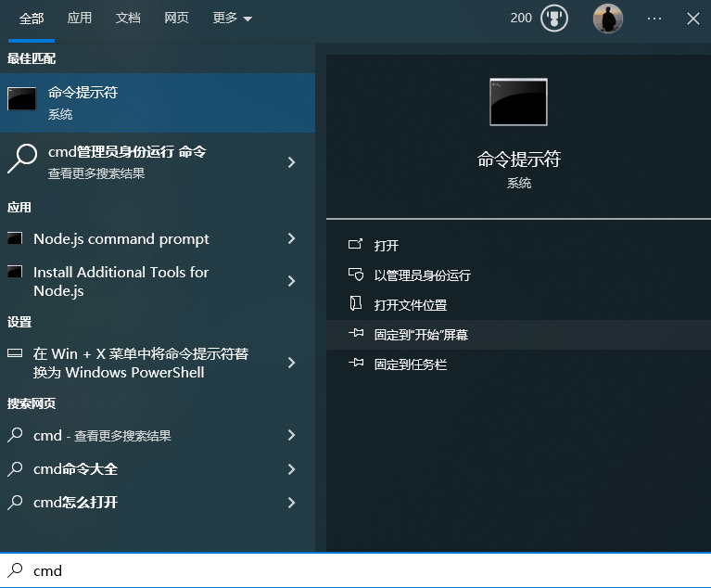Choose 打开 in the action list
This screenshot has width=711, height=588.
(518, 245)
